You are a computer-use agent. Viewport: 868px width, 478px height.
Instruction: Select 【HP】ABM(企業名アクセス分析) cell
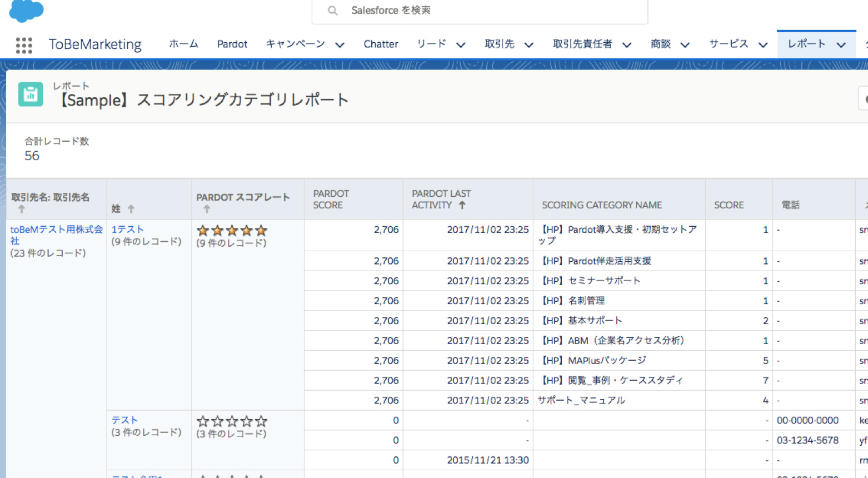tap(619, 341)
